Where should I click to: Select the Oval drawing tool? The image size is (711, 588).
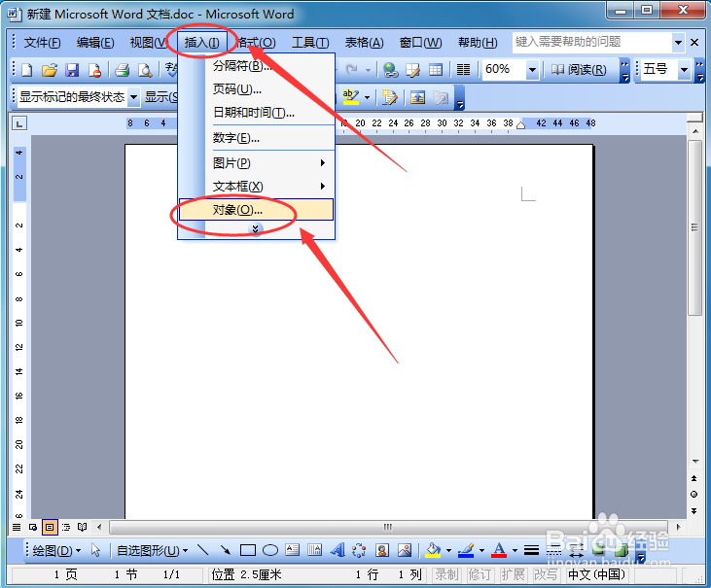click(x=270, y=550)
